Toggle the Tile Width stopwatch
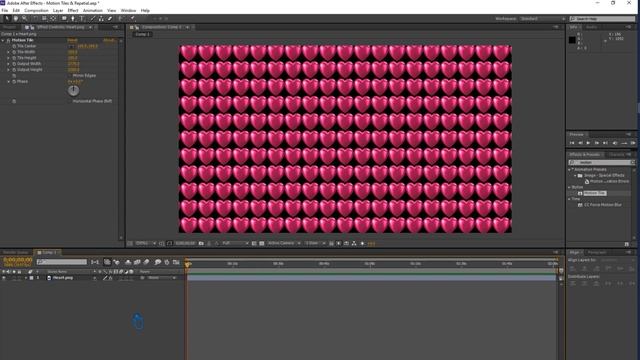The image size is (640, 360). (x=14, y=52)
